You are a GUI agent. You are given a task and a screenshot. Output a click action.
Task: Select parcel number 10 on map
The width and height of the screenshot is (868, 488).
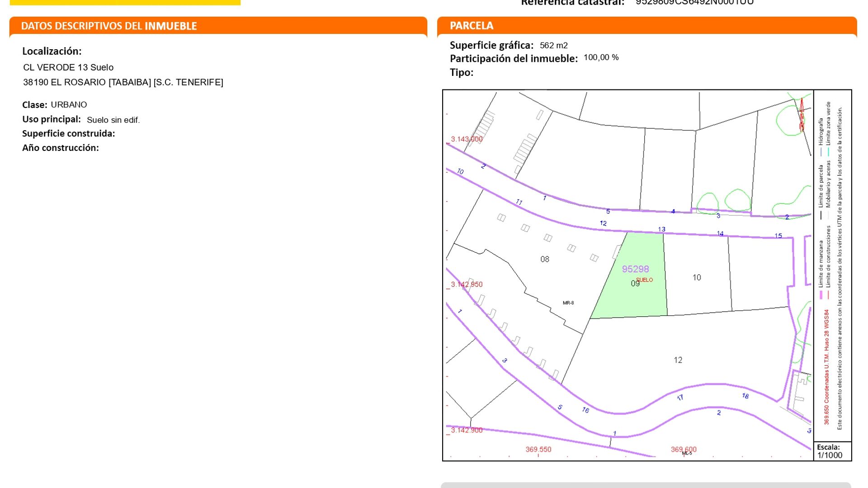point(697,277)
